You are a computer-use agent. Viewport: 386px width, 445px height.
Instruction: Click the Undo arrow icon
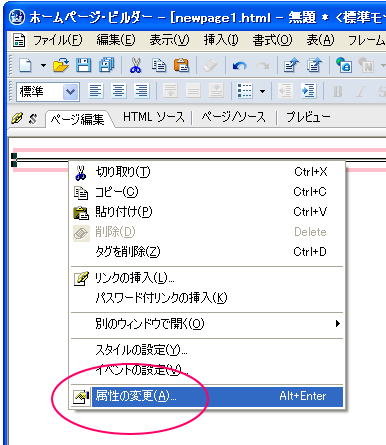click(x=239, y=66)
